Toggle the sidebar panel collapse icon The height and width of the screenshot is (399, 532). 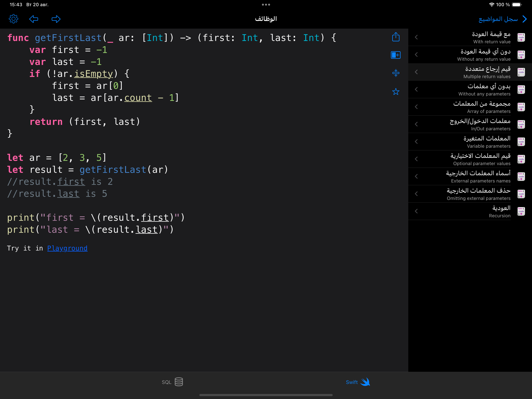pyautogui.click(x=396, y=55)
